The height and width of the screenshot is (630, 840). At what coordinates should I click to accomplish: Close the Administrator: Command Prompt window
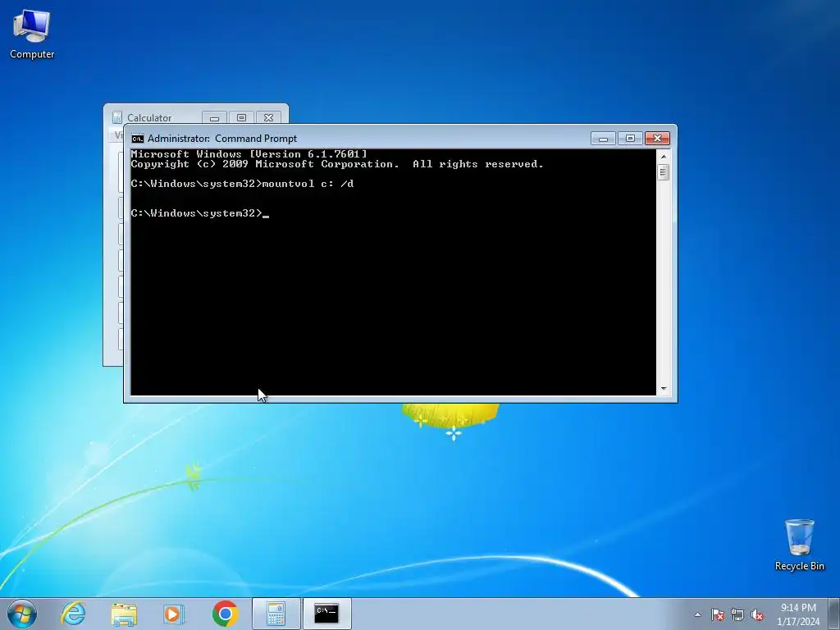point(657,139)
